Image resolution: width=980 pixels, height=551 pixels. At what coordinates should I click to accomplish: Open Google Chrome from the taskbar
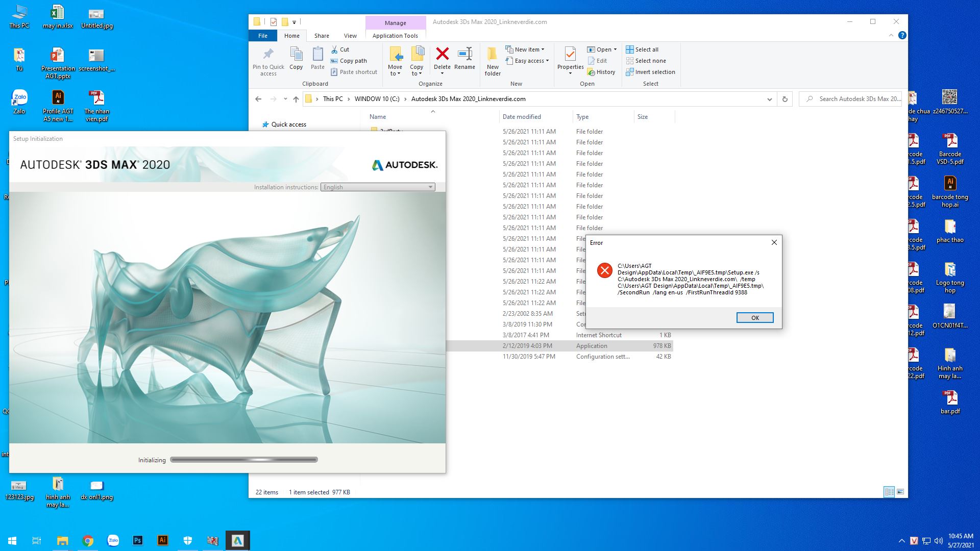click(88, 540)
